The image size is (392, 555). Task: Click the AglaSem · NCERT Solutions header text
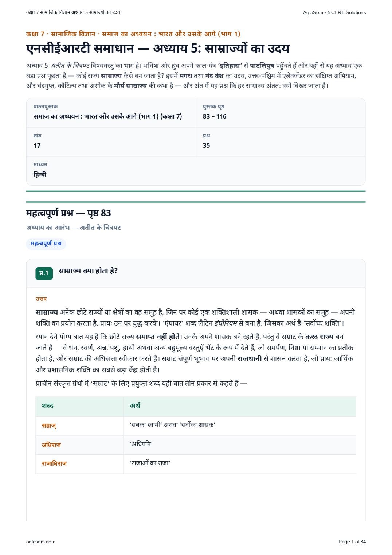tap(334, 12)
